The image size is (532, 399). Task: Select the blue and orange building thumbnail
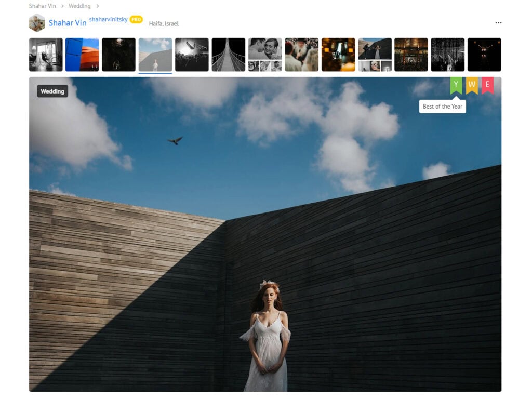(x=82, y=55)
